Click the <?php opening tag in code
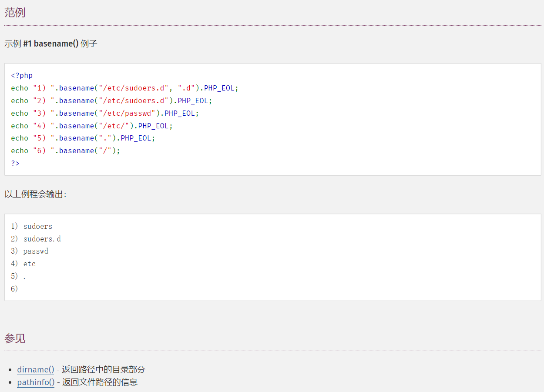 click(x=22, y=75)
